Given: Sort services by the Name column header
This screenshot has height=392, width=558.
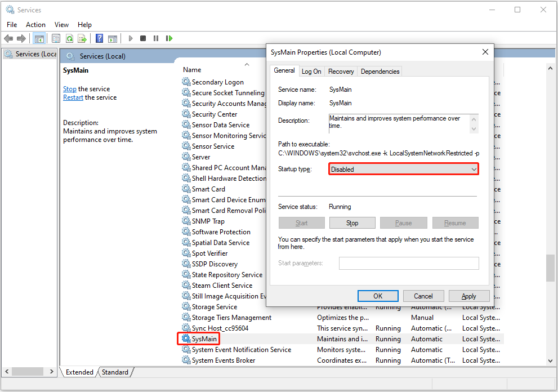Looking at the screenshot, I should click(x=192, y=70).
